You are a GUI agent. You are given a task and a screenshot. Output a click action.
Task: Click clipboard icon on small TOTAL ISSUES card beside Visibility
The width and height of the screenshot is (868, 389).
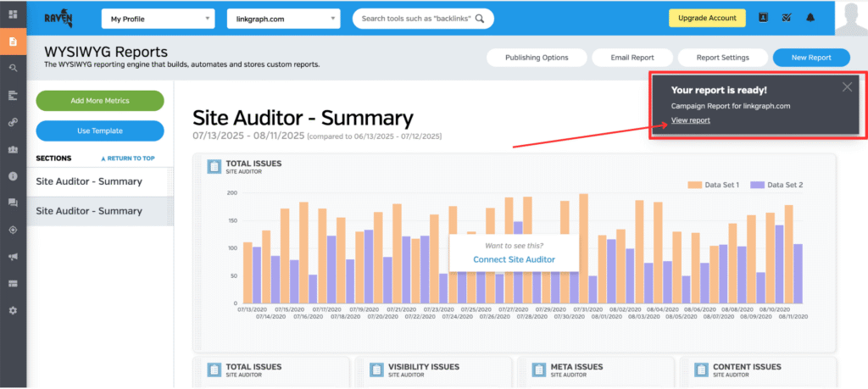pyautogui.click(x=214, y=370)
